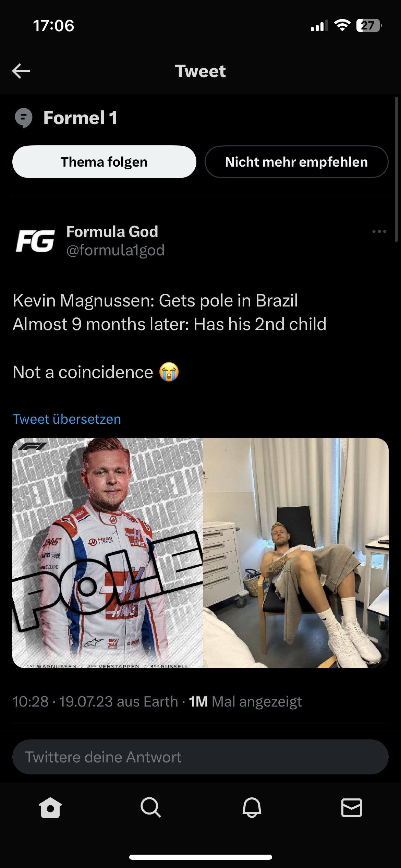The image size is (401, 868).
Task: Tap the battery indicator in status bar
Action: [369, 26]
